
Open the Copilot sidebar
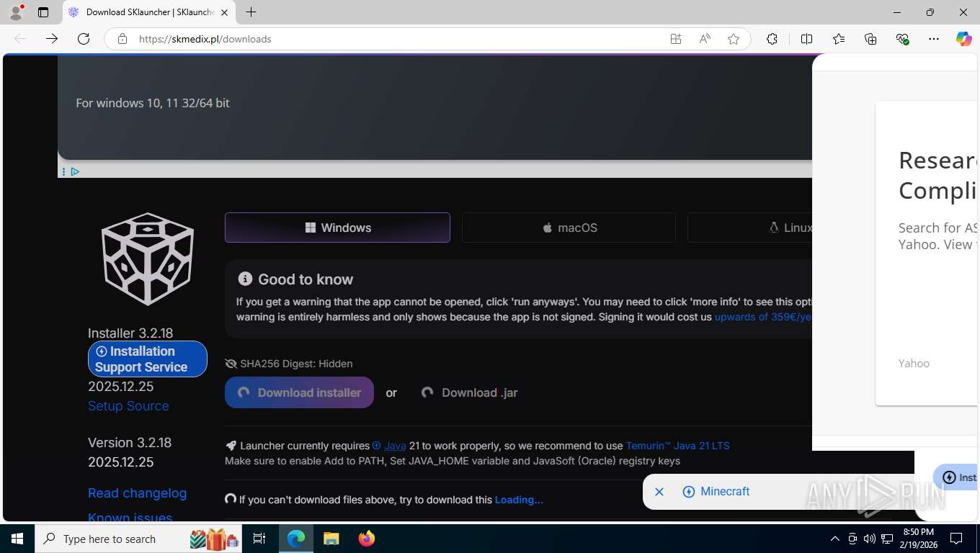coord(964,39)
